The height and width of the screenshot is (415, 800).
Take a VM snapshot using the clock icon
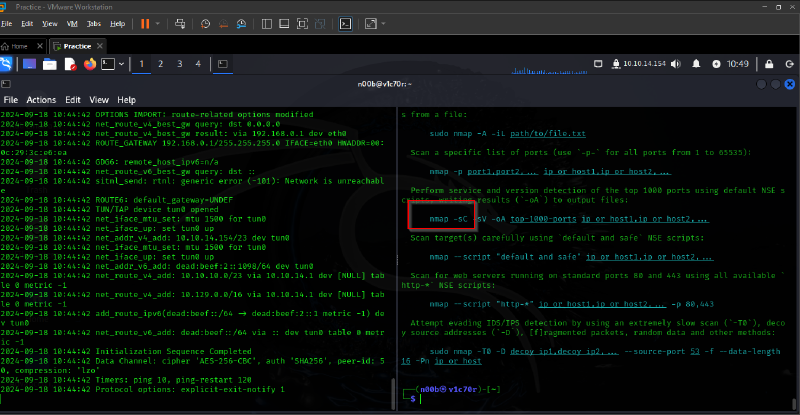(x=207, y=23)
